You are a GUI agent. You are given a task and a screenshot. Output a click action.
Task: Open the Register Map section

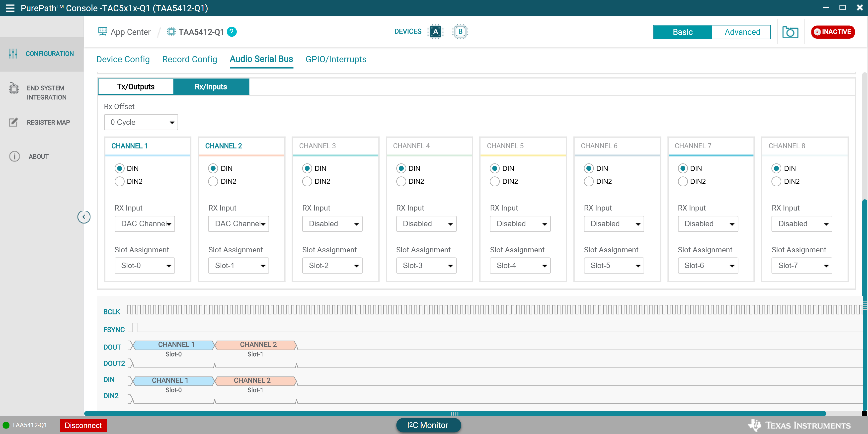tap(42, 122)
